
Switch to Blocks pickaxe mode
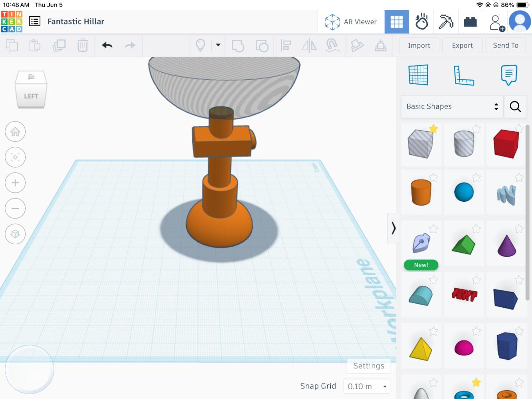446,22
